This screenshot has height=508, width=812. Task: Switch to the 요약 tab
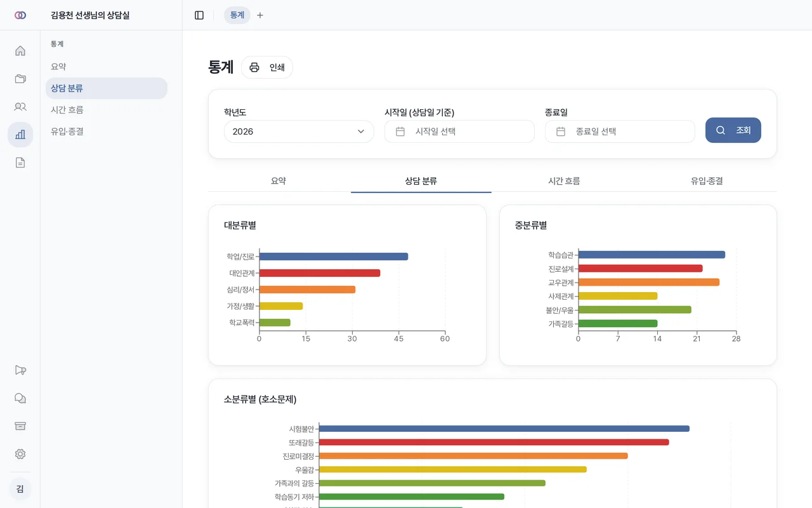tap(278, 181)
